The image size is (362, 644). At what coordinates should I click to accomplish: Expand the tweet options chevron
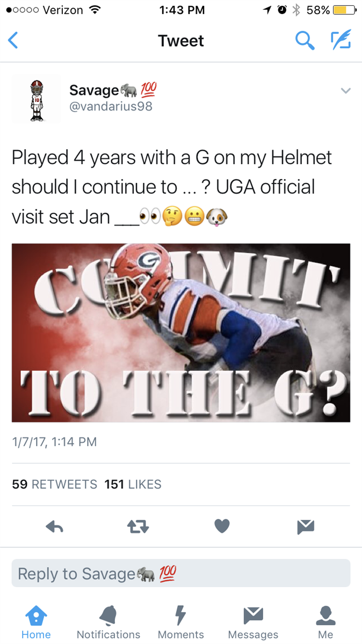[x=346, y=91]
